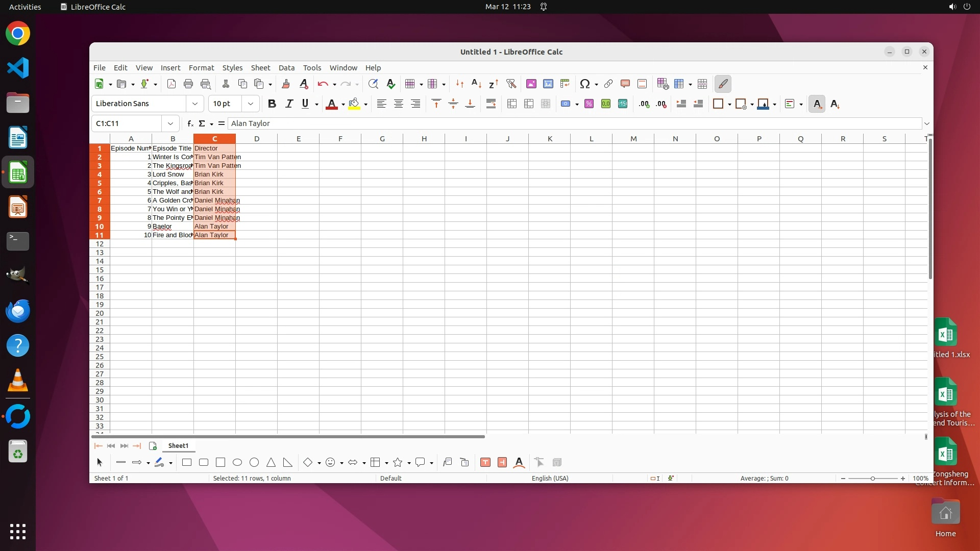980x551 pixels.
Task: Open the font name dropdown
Action: (x=194, y=104)
